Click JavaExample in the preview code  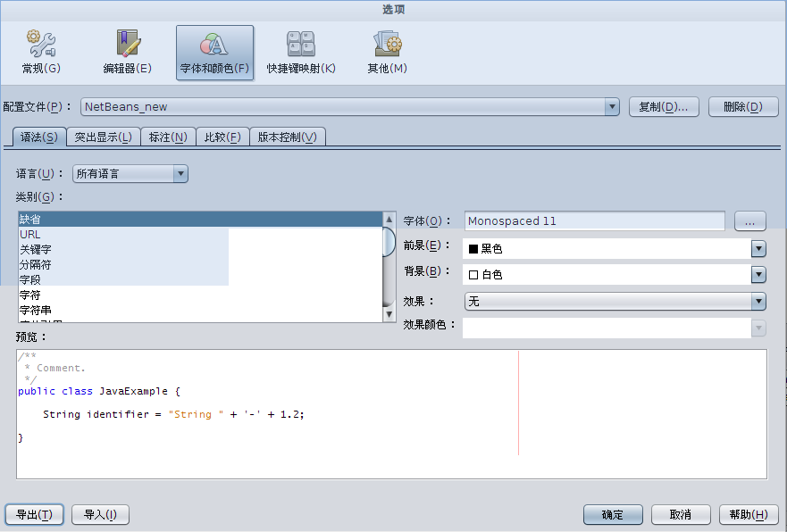[x=133, y=391]
